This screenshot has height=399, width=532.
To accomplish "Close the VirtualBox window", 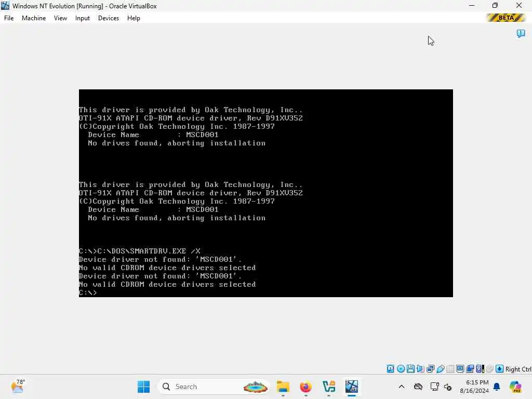I will (519, 6).
